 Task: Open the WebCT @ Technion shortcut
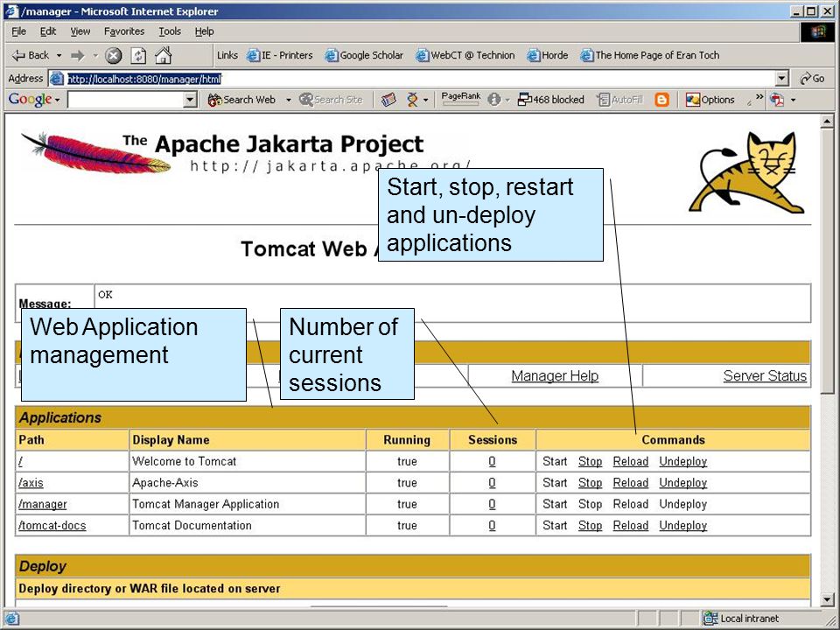465,55
